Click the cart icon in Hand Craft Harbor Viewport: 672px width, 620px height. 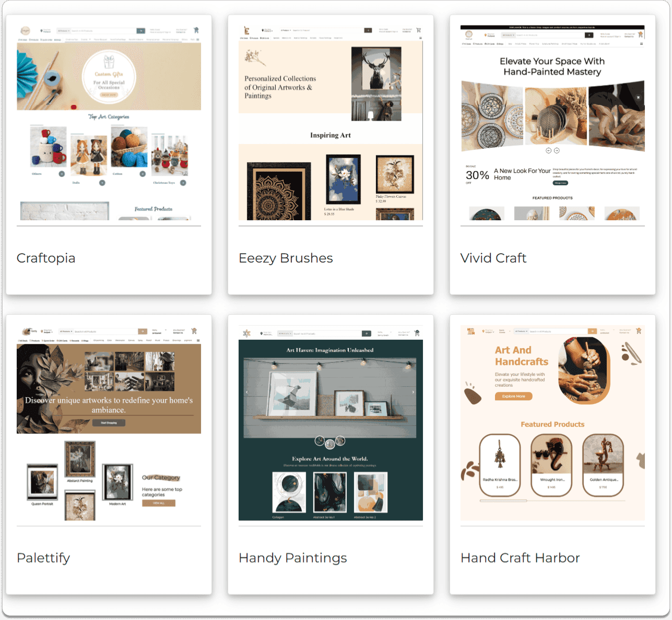(x=639, y=331)
